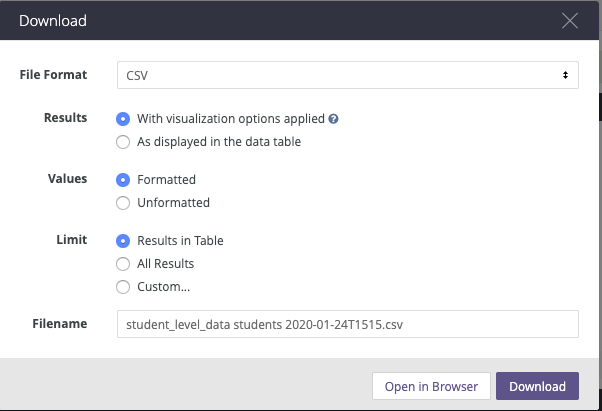The image size is (602, 411).
Task: Click the help icon beside visualization options
Action: click(333, 119)
